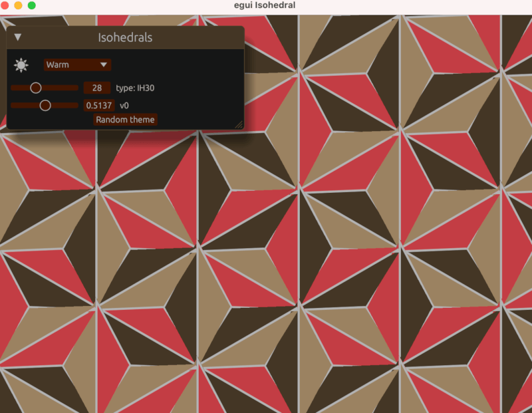Click the tiling pattern canvas
The height and width of the screenshot is (413, 532).
pos(366,266)
